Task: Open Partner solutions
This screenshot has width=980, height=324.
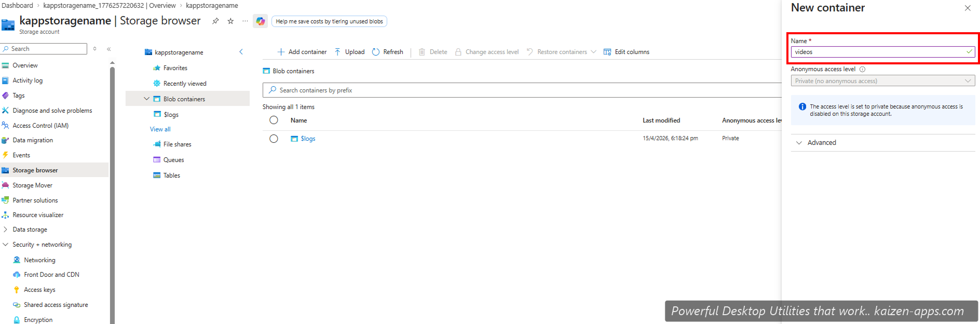Action: pyautogui.click(x=35, y=200)
